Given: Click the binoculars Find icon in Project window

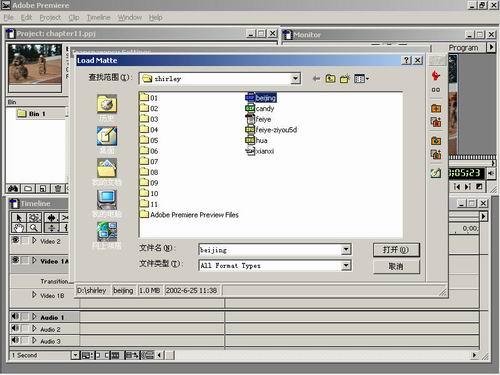Looking at the screenshot, I should 13,189.
